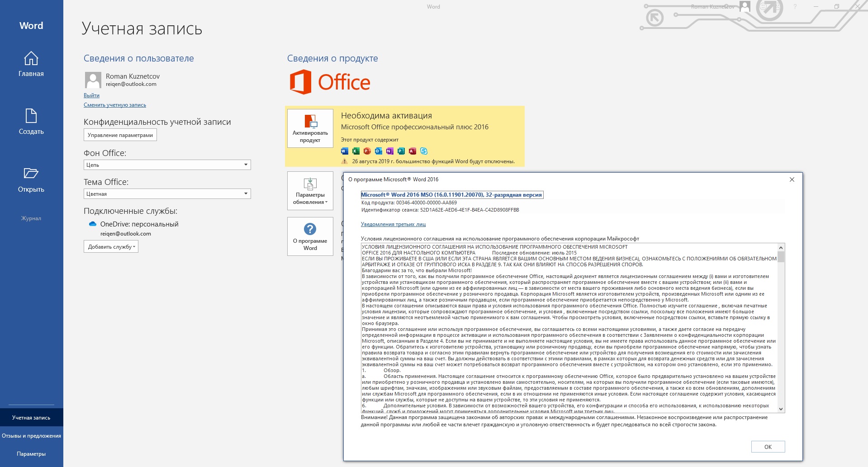
Task: Select Журнал in the sidebar
Action: tap(31, 218)
